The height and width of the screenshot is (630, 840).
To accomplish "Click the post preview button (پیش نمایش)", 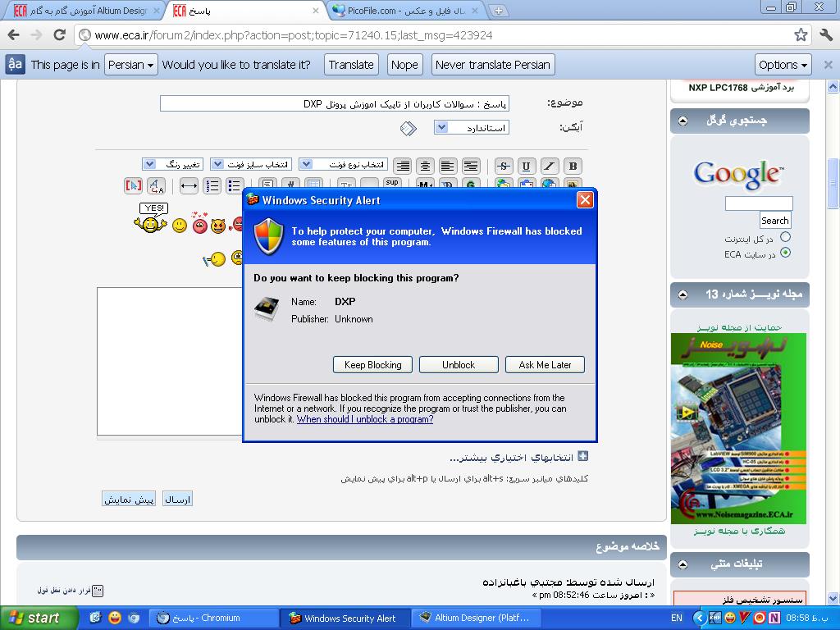I will 129,500.
